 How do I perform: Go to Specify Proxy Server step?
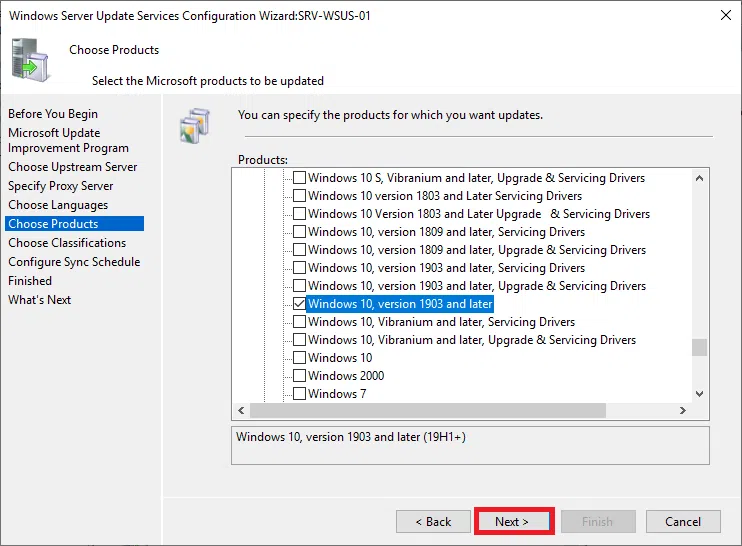pyautogui.click(x=61, y=186)
